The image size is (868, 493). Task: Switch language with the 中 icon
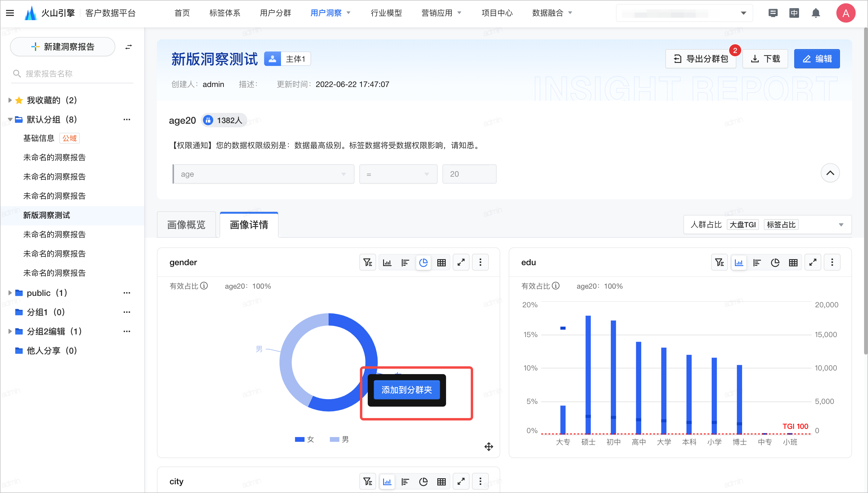tap(794, 13)
